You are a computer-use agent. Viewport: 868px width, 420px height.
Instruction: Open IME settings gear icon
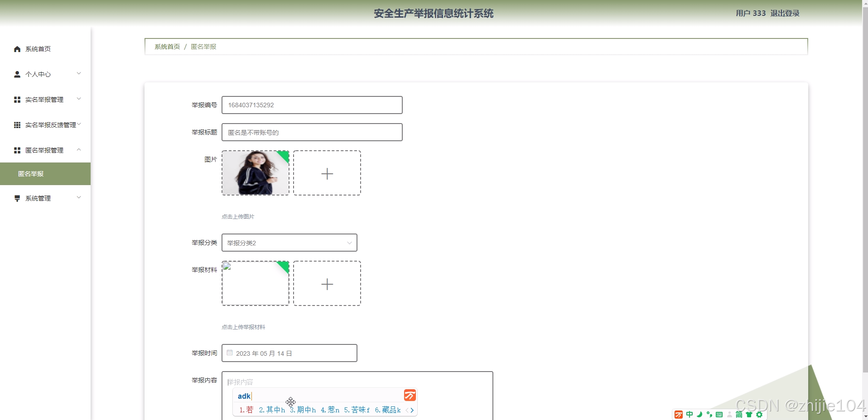pyautogui.click(x=759, y=415)
